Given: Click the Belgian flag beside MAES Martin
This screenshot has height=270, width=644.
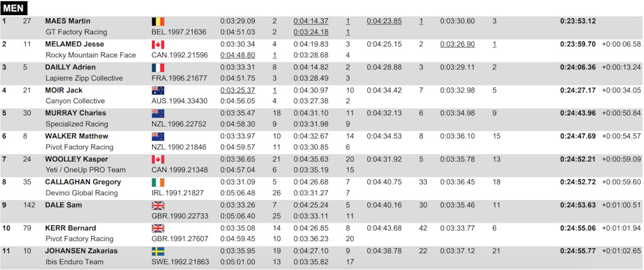Looking at the screenshot, I should (x=158, y=21).
